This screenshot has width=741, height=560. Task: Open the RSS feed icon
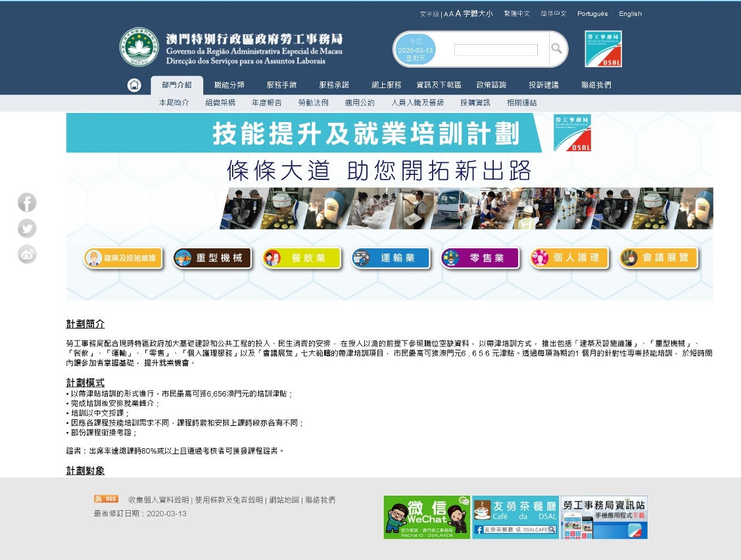click(x=106, y=499)
